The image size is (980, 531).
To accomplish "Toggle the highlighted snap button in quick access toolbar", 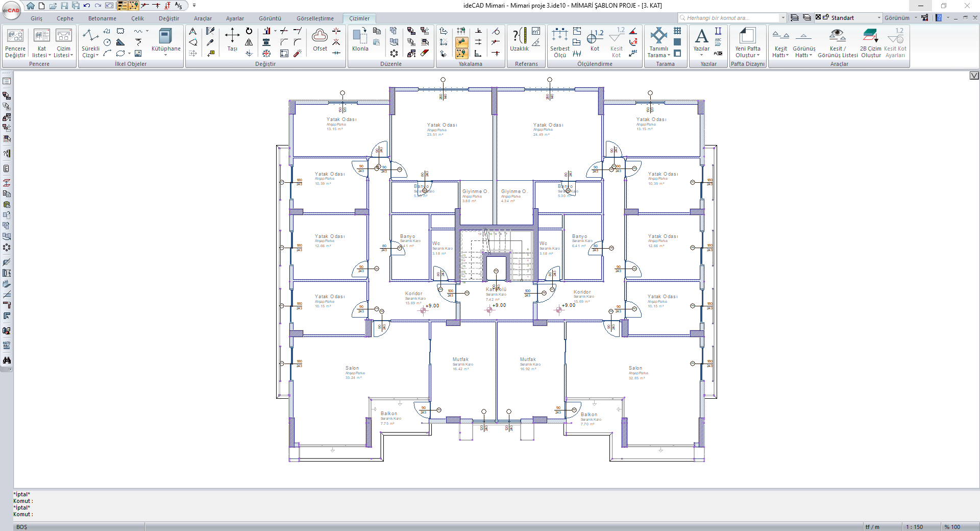I will (x=133, y=6).
